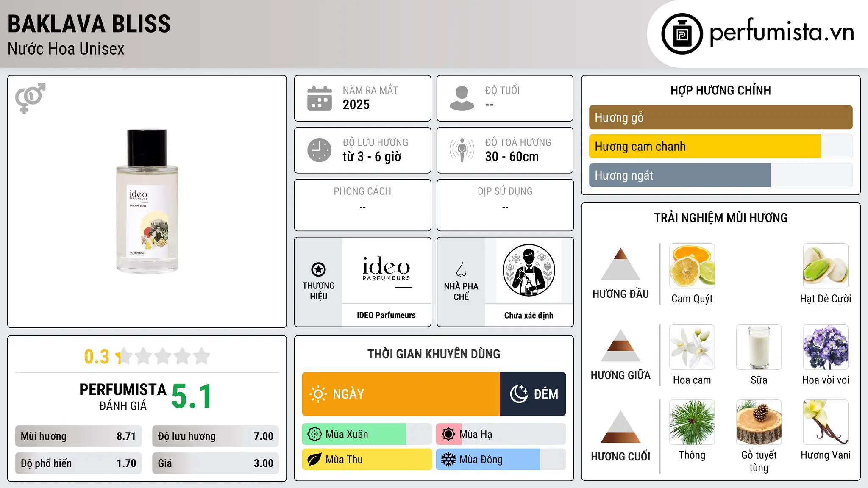Click the rating stars row

[163, 356]
